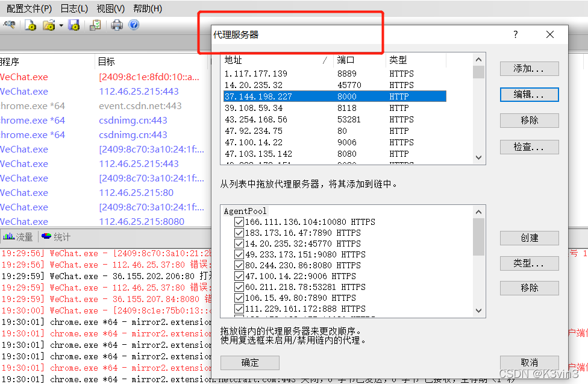This screenshot has height=384, width=588.
Task: Open the 帮助(H) menu
Action: [148, 8]
